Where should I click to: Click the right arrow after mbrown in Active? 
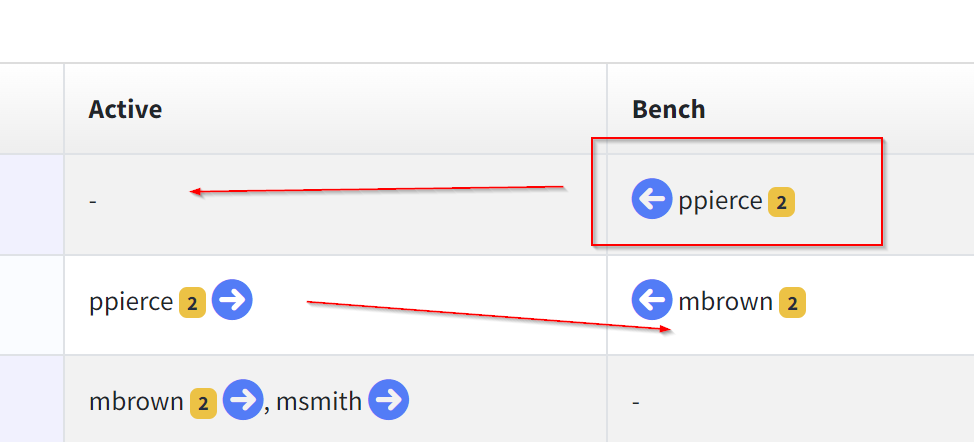pos(243,400)
